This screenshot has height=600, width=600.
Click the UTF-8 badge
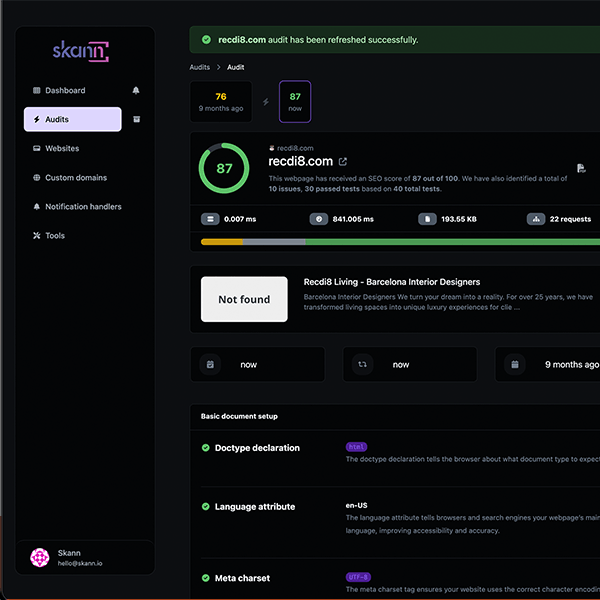click(x=358, y=577)
